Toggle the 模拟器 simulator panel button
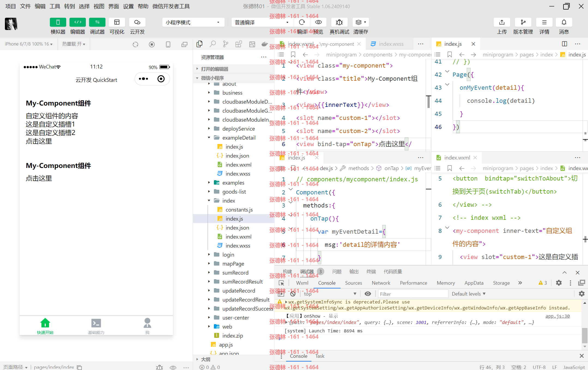Image resolution: width=588 pixels, height=370 pixels. click(x=58, y=22)
